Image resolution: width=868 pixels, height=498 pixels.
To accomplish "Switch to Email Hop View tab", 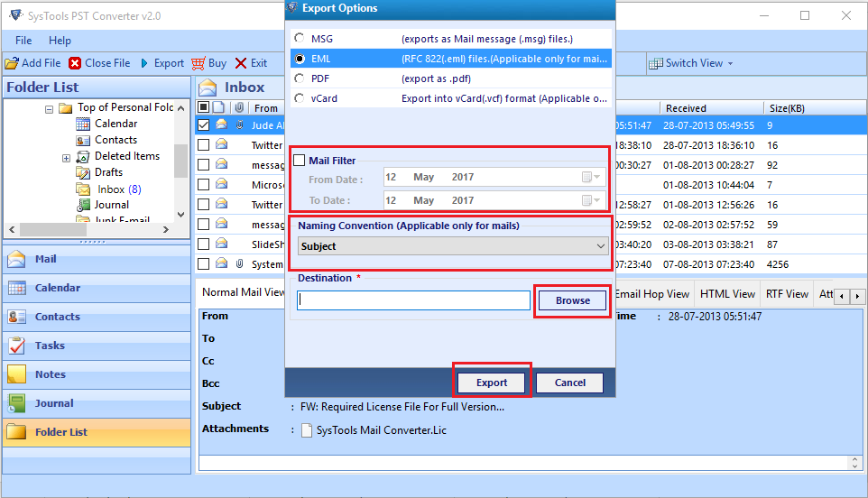I will (652, 294).
